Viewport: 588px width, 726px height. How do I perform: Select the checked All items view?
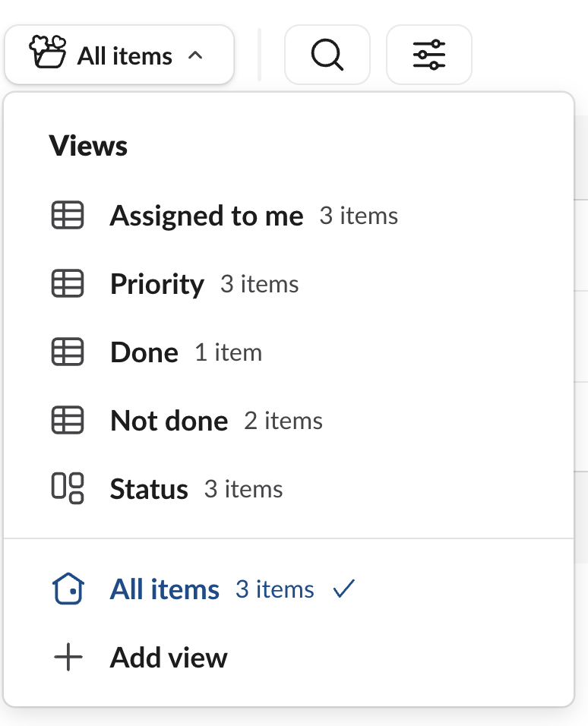click(165, 590)
